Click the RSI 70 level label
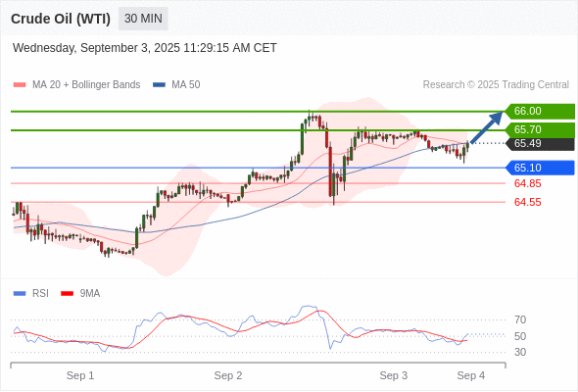The height and width of the screenshot is (392, 578). pyautogui.click(x=520, y=319)
